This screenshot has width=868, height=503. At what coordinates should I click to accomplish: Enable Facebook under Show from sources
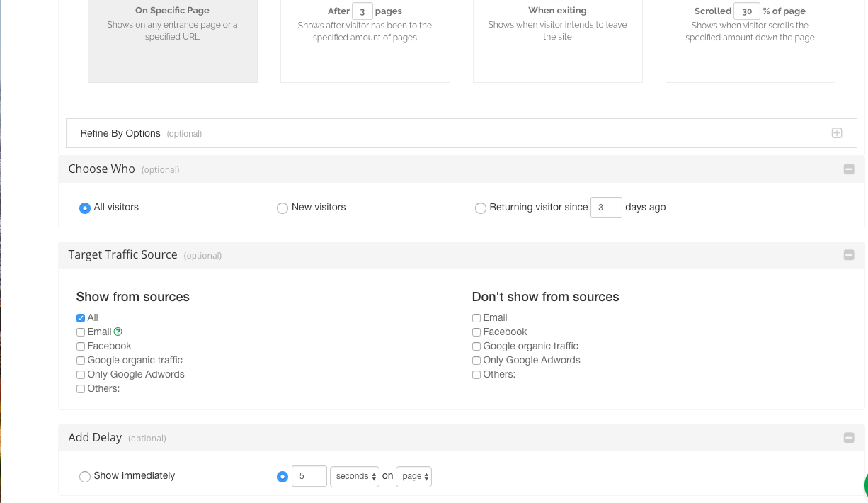[81, 346]
